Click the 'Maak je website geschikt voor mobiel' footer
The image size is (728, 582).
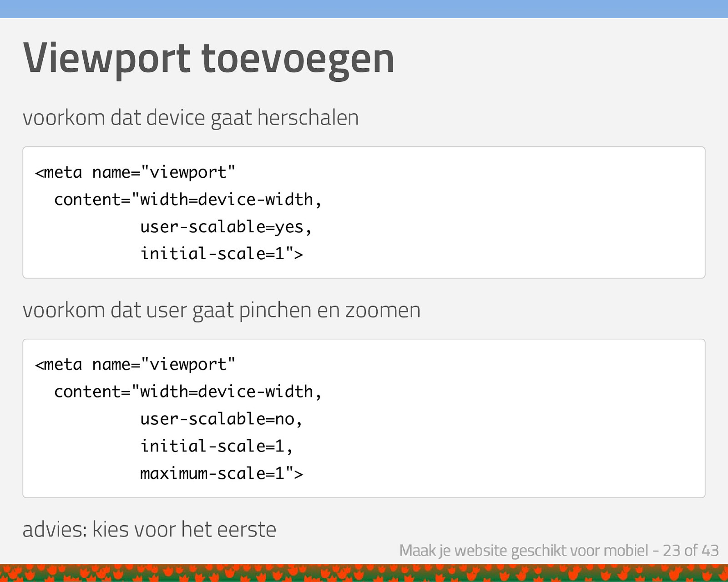coord(523,550)
